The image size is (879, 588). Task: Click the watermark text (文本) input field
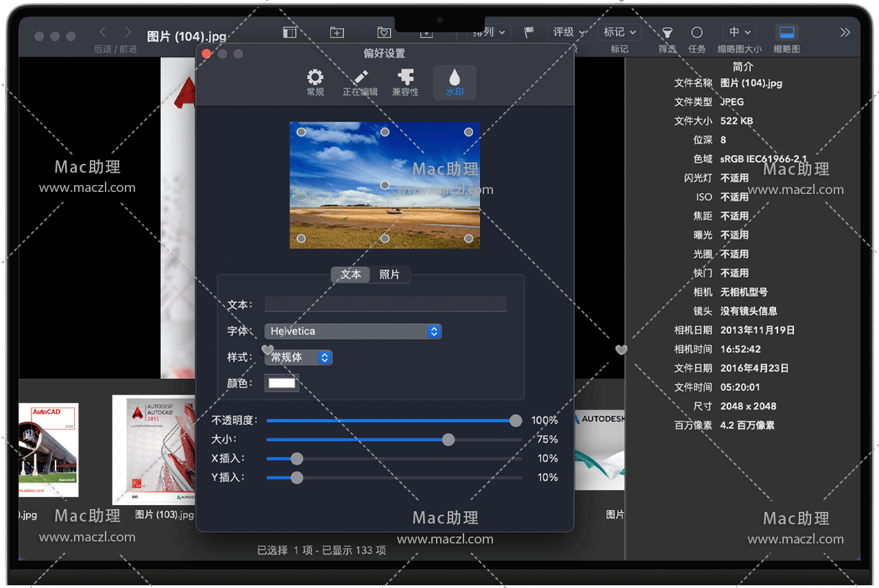pyautogui.click(x=385, y=305)
